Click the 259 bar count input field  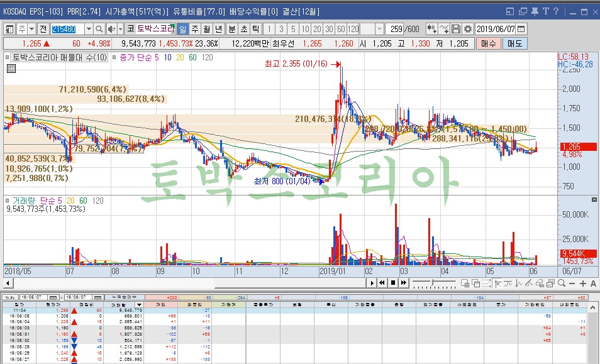tap(394, 29)
